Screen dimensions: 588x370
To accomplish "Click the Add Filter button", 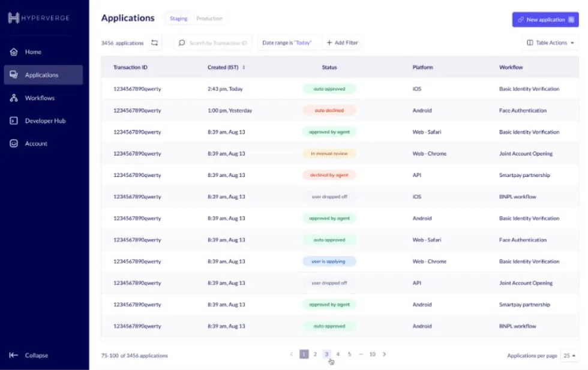I will click(342, 43).
